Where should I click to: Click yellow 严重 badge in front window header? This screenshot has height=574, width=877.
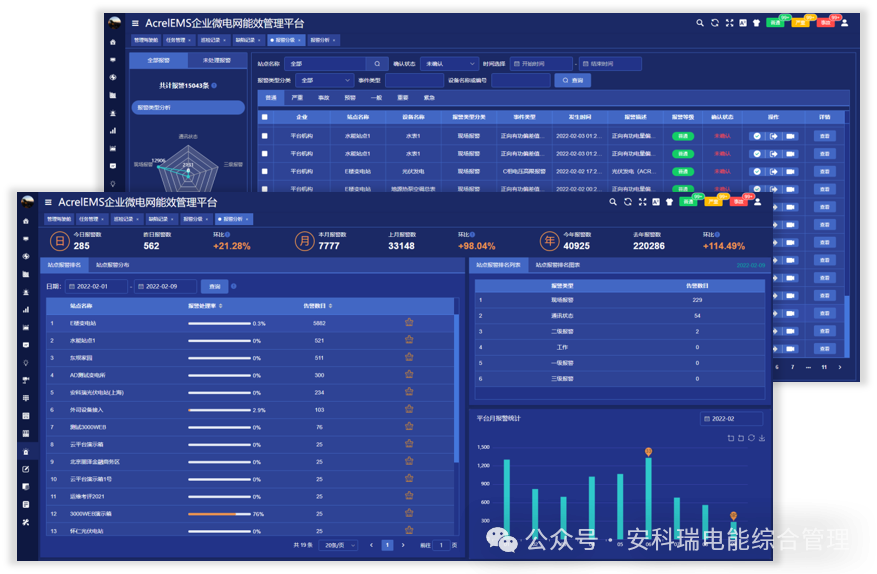pos(713,202)
